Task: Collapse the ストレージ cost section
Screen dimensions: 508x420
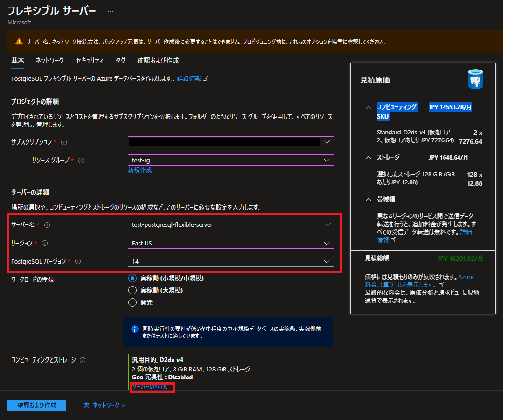Action: coord(369,158)
